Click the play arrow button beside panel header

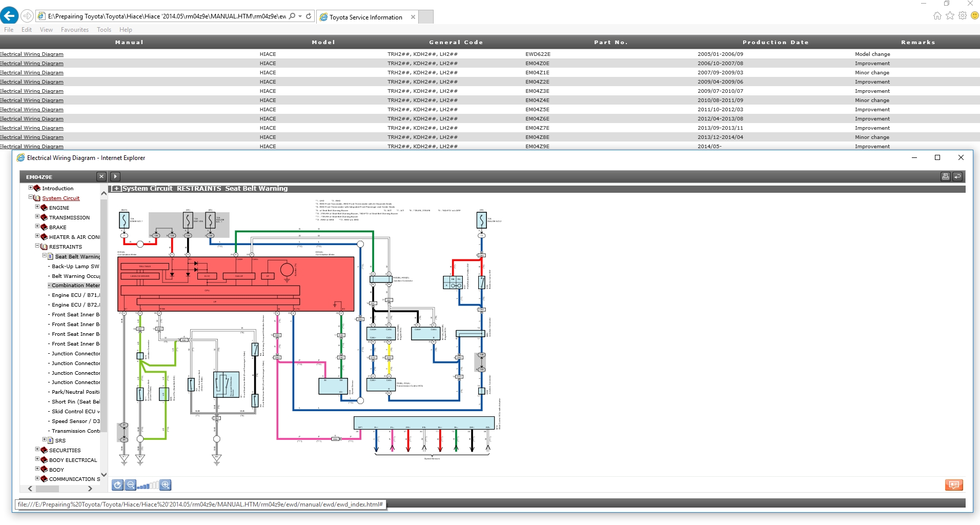pyautogui.click(x=115, y=176)
